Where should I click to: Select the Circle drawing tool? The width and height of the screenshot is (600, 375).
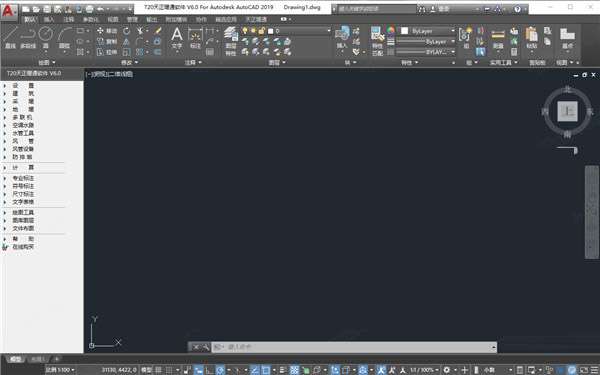pos(46,38)
